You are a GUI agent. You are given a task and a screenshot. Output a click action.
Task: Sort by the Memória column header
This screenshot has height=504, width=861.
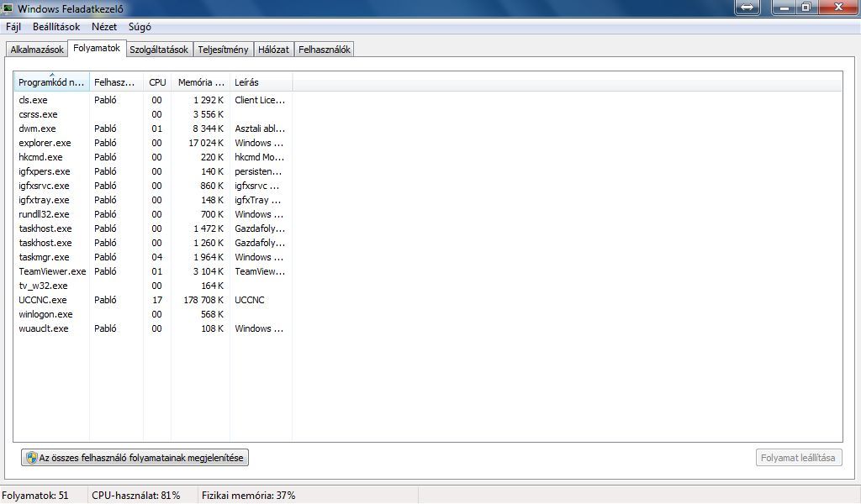pyautogui.click(x=201, y=82)
